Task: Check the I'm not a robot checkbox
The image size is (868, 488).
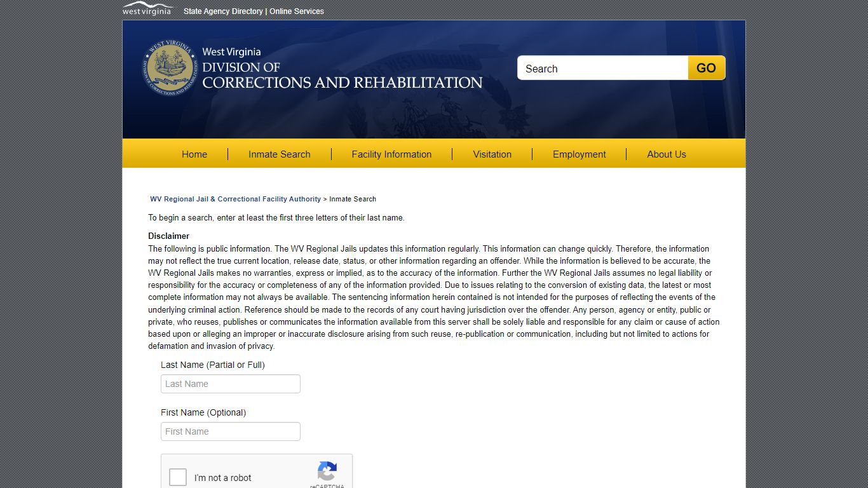Action: click(178, 477)
